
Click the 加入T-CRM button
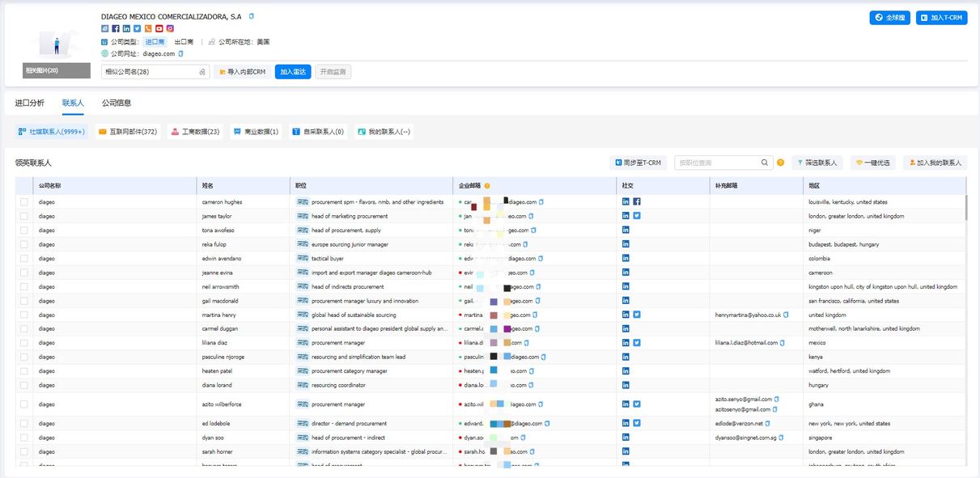coord(942,18)
